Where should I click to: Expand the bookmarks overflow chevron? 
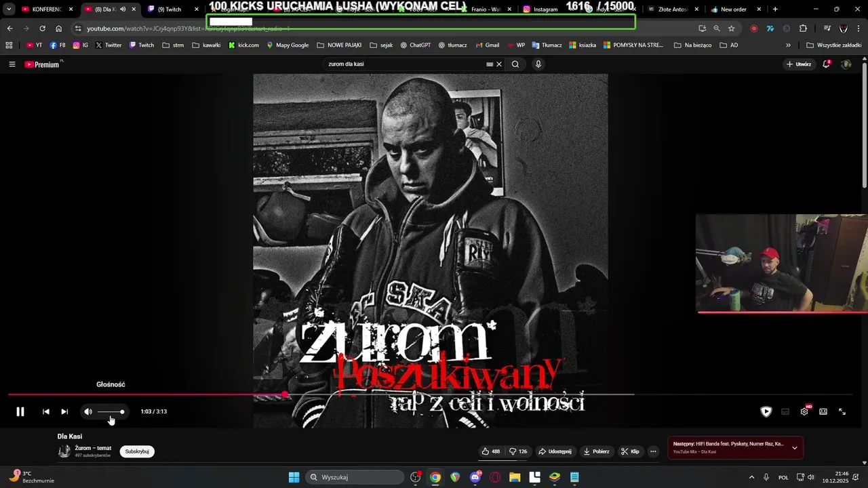[788, 45]
